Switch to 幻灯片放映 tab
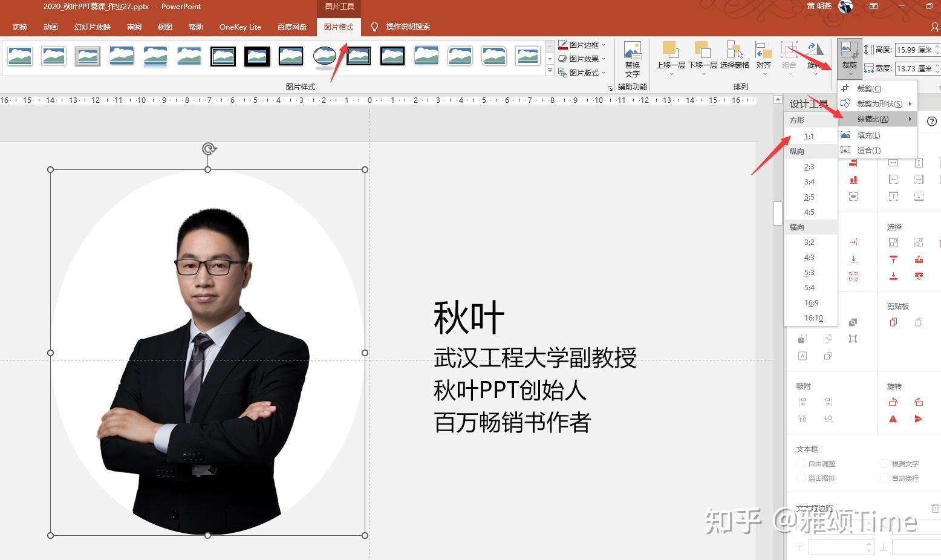 93,27
